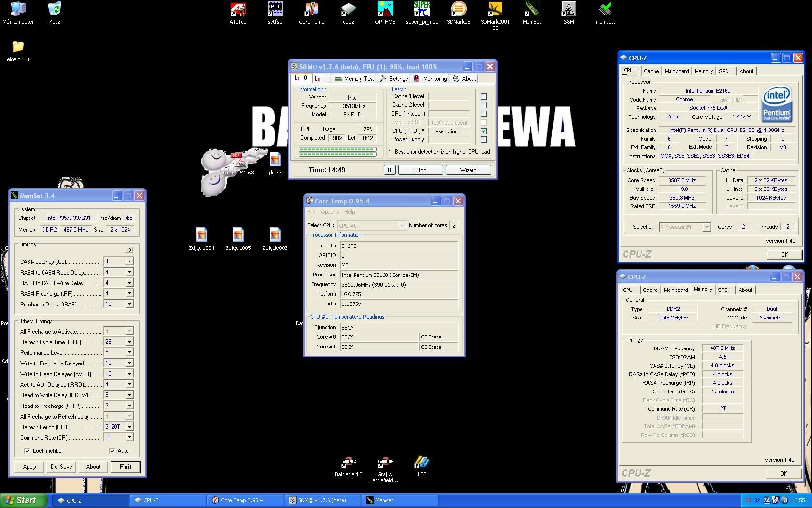Image resolution: width=812 pixels, height=508 pixels.
Task: Open the Options menu in Core Temp
Action: point(329,212)
